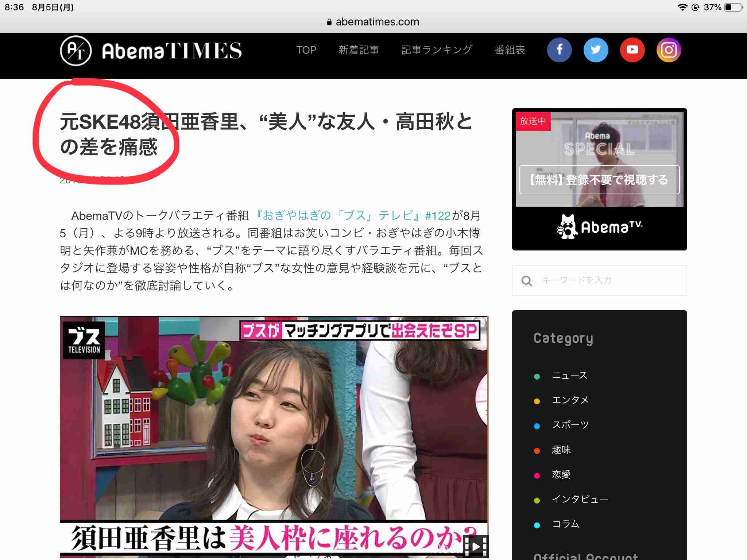Viewport: 747px width, 560px height.
Task: Tap the rotation lock status icon
Action: [695, 7]
